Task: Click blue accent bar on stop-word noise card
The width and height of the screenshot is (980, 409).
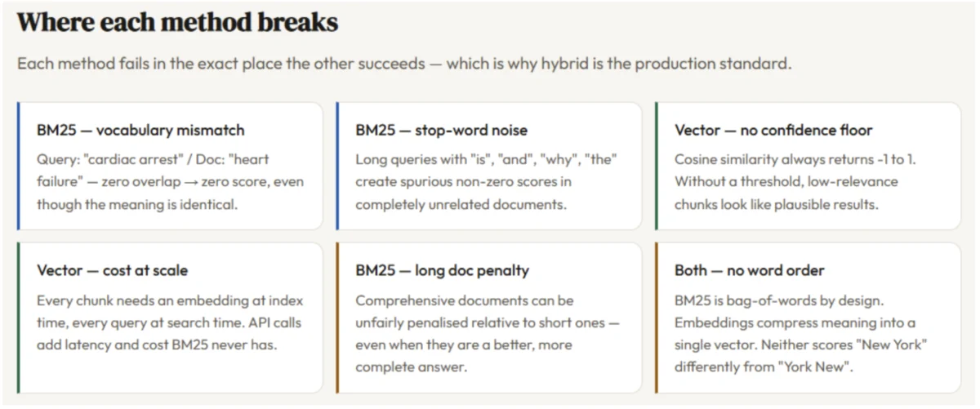Action: pyautogui.click(x=337, y=166)
